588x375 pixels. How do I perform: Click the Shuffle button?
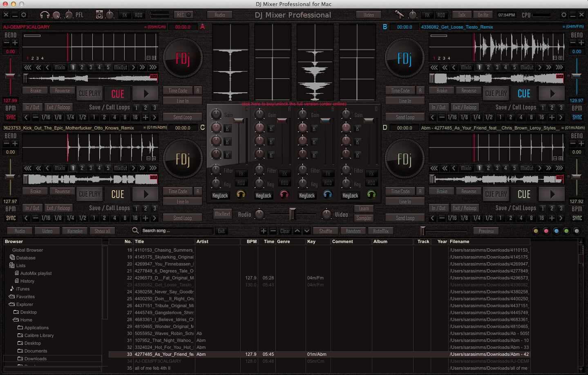coord(326,231)
